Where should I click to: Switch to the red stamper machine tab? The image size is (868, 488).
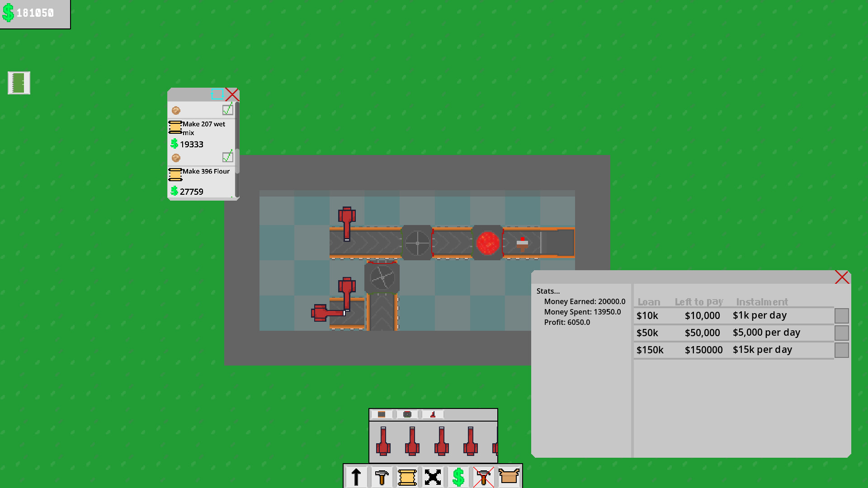(x=433, y=414)
